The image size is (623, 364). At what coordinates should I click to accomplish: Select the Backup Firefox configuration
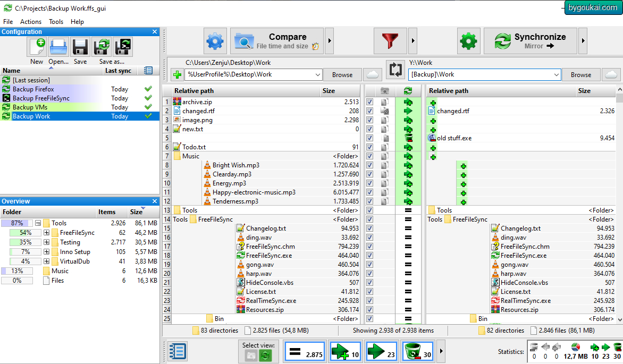[79, 89]
